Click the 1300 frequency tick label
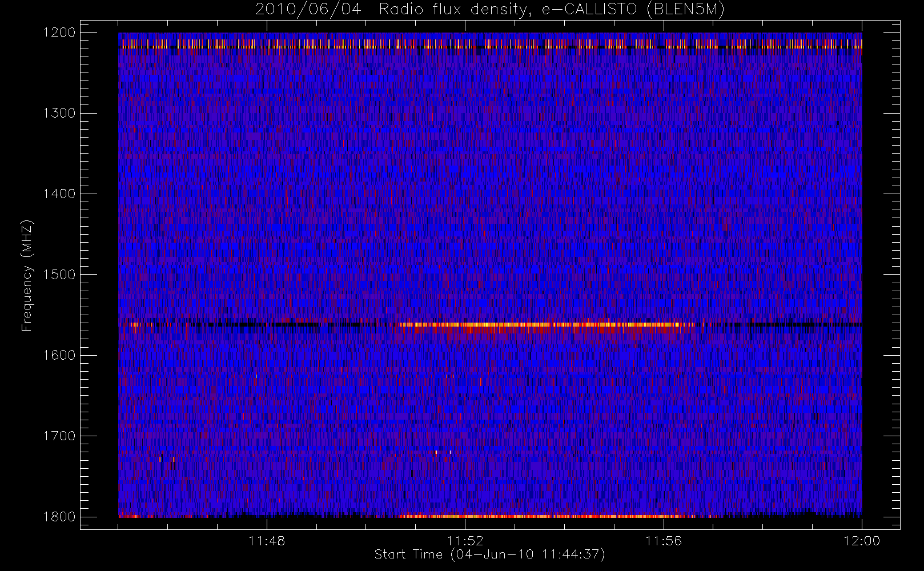The height and width of the screenshot is (571, 924). 59,113
